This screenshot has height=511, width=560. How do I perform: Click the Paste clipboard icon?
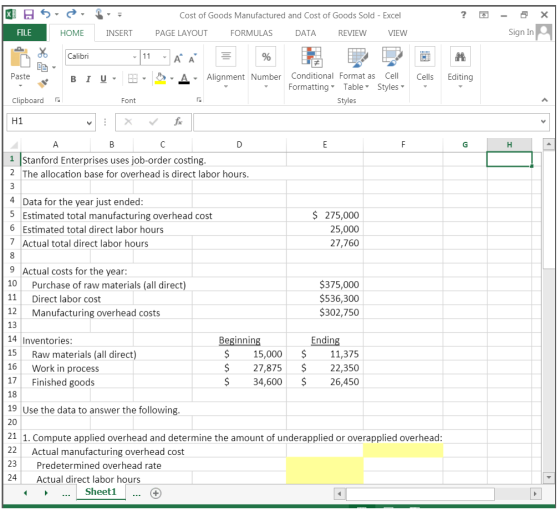click(x=20, y=57)
